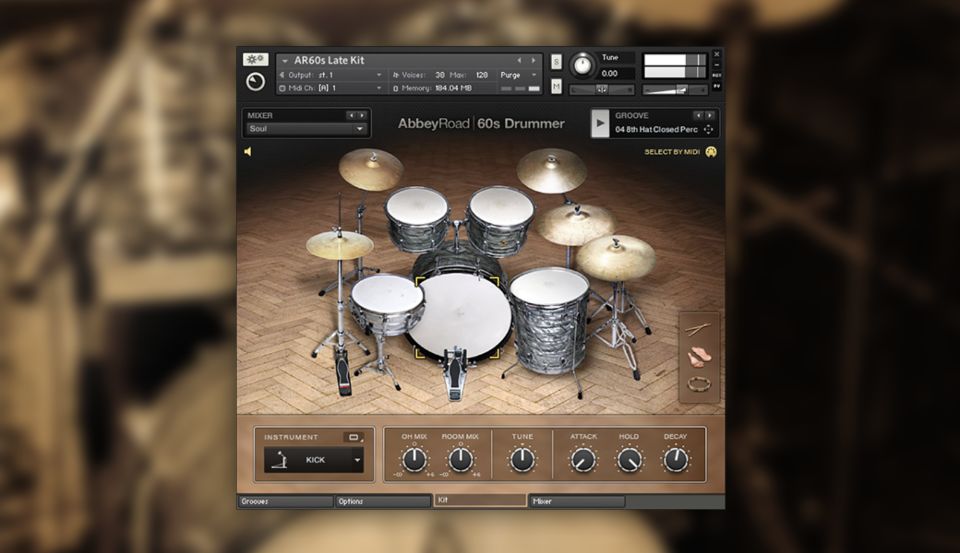Play the 04 8th Hat Closed groove
This screenshot has width=960, height=553.
[599, 123]
